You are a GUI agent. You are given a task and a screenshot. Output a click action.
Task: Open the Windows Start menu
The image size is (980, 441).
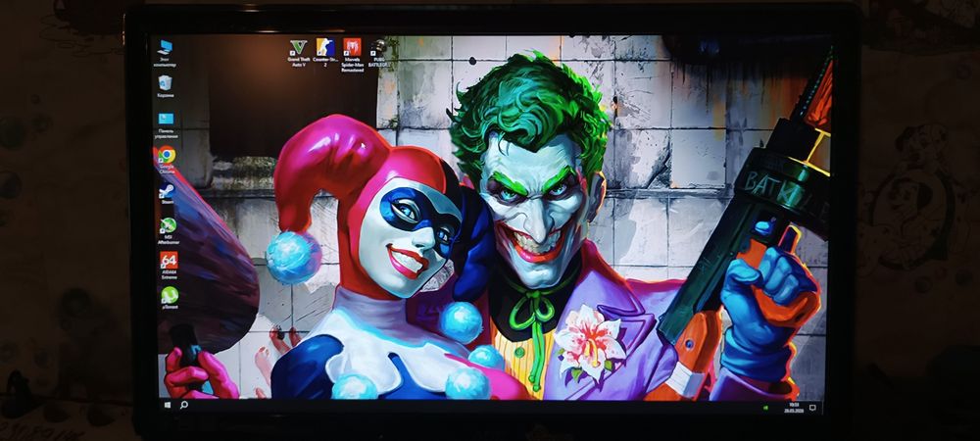tap(168, 405)
